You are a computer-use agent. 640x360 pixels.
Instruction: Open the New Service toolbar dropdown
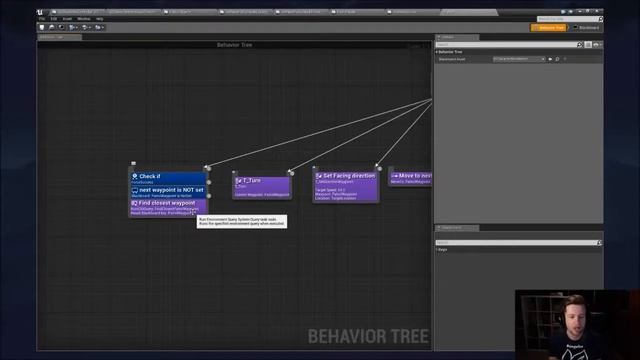(99, 27)
